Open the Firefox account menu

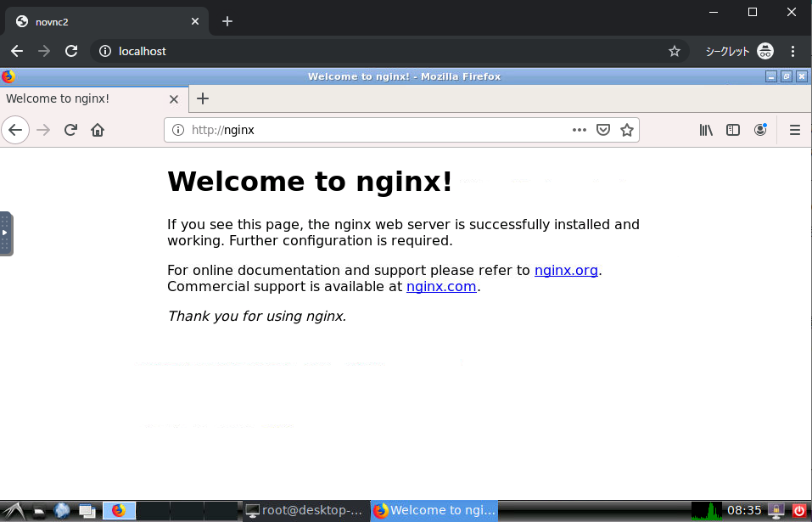click(760, 130)
